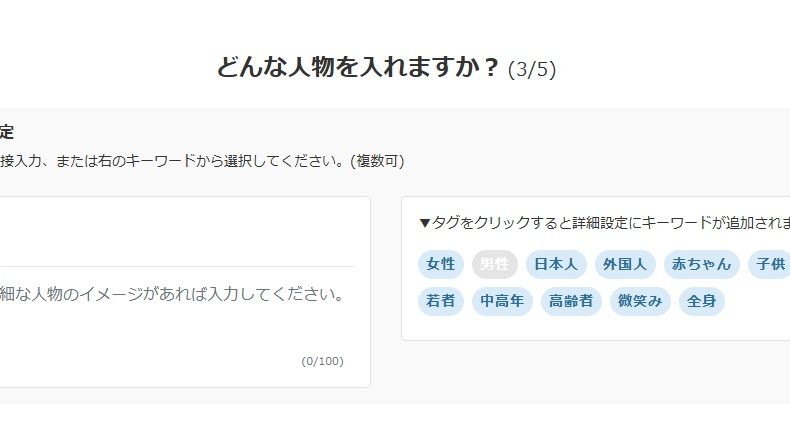Click the ▼ triangle before the tag hint
Viewport: 790px width, 439px height.
pyautogui.click(x=424, y=223)
